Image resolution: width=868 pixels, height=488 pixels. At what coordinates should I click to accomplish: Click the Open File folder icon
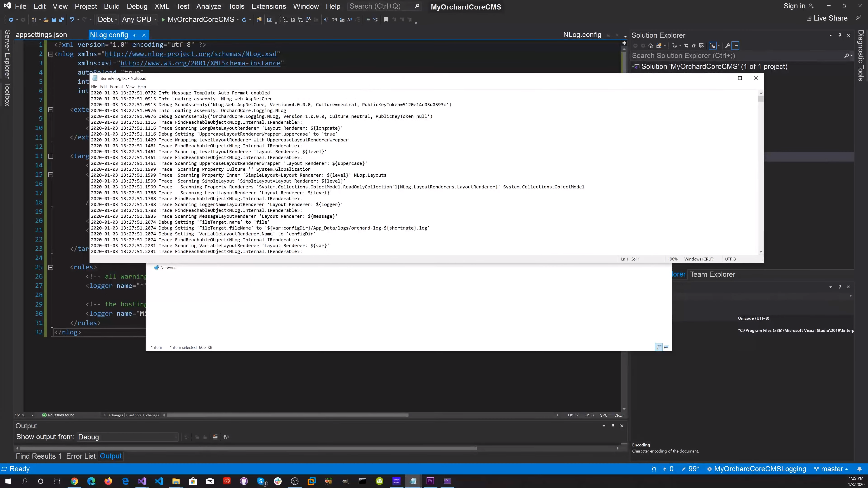click(46, 20)
